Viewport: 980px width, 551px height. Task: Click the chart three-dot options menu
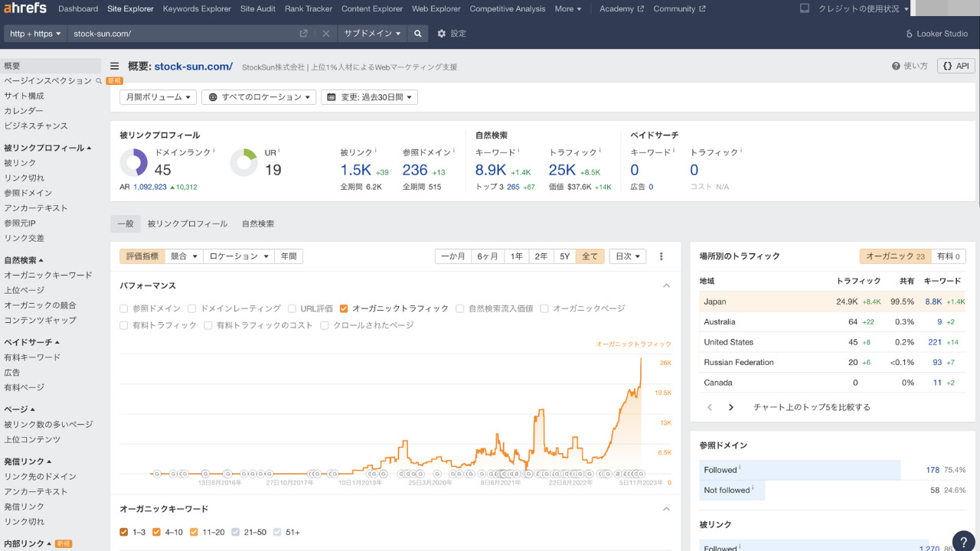[661, 256]
